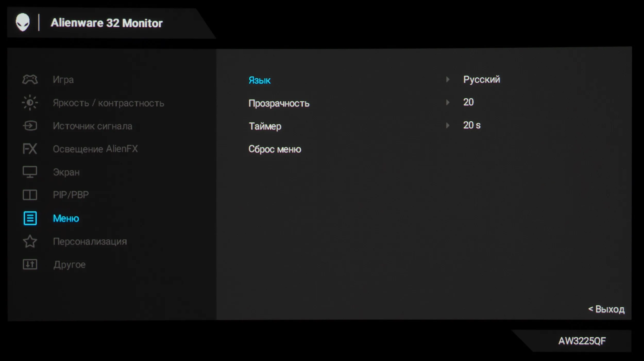Click the Русский language value

481,79
